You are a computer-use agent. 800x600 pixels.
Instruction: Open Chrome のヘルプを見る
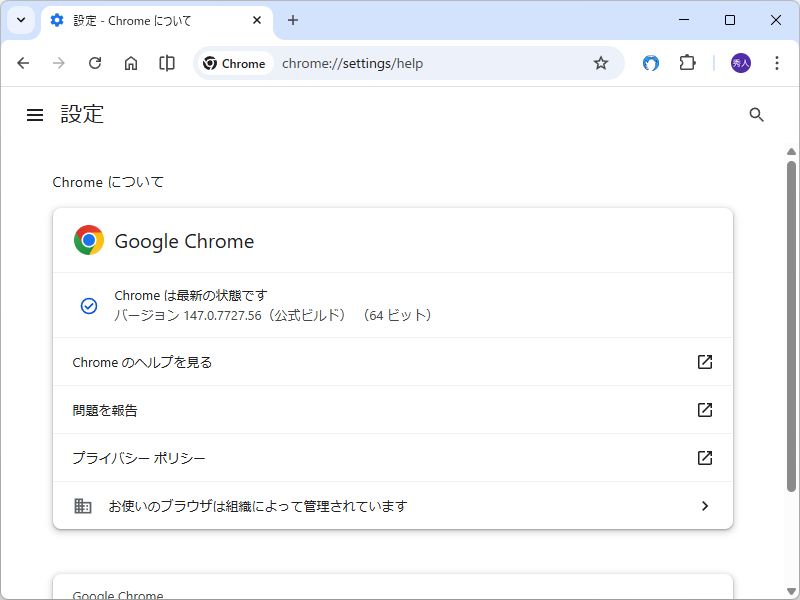[392, 362]
